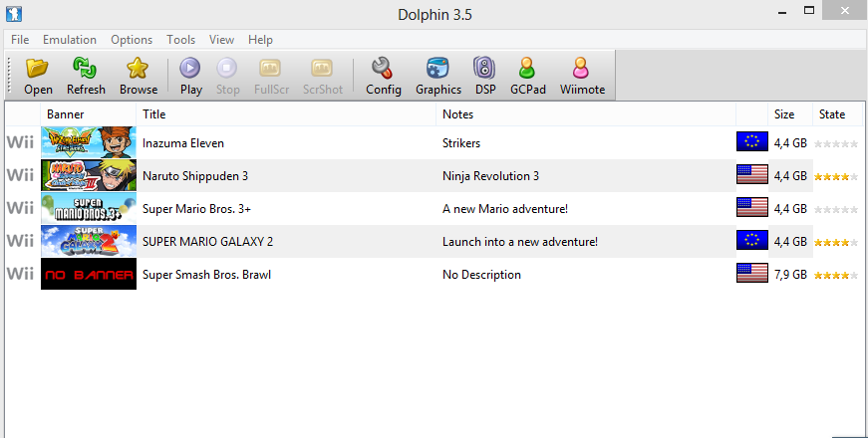
Task: Open the Wiimote settings icon
Action: pos(581,69)
